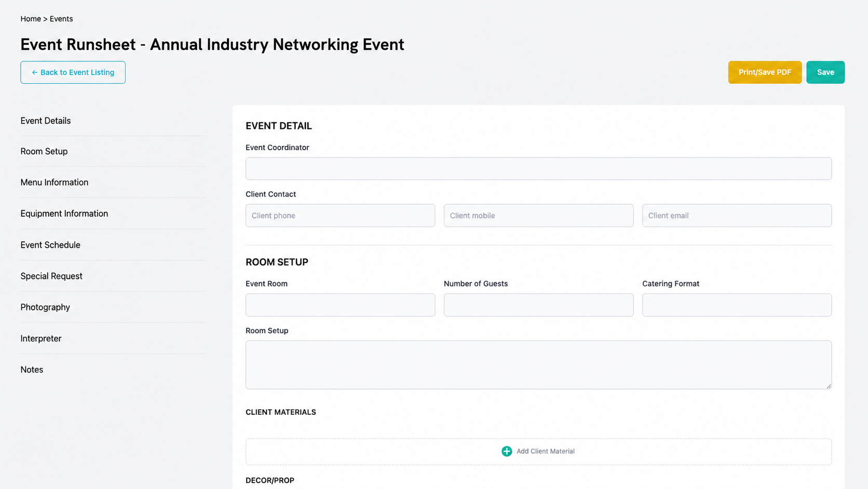Click the Print/Save PDF button

click(765, 72)
